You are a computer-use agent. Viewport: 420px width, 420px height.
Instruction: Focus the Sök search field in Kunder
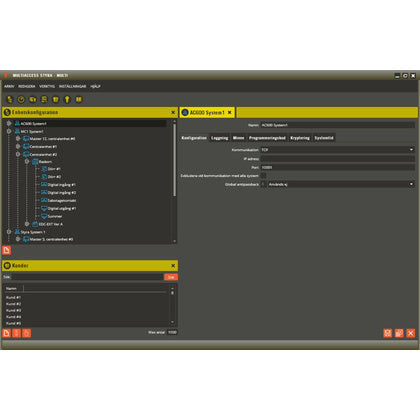click(x=87, y=277)
